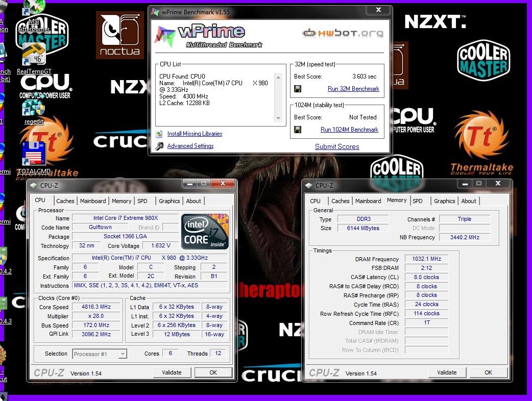
Task: Click the CPU List scroll up arrow
Action: [278, 78]
